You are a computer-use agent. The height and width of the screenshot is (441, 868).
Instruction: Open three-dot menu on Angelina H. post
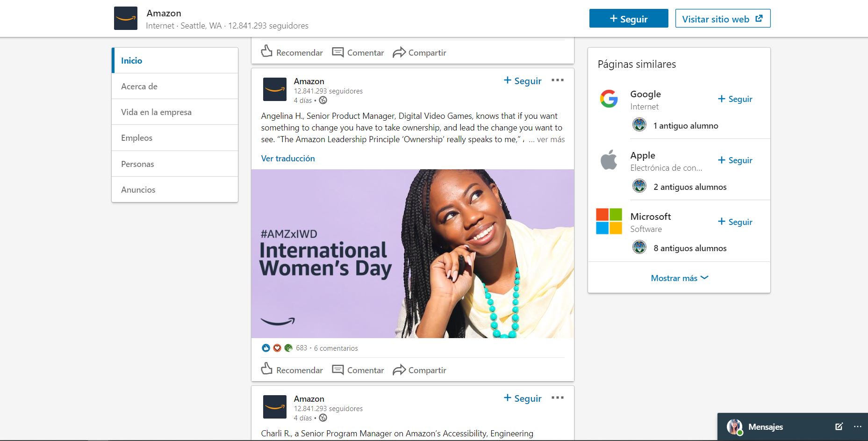point(557,80)
